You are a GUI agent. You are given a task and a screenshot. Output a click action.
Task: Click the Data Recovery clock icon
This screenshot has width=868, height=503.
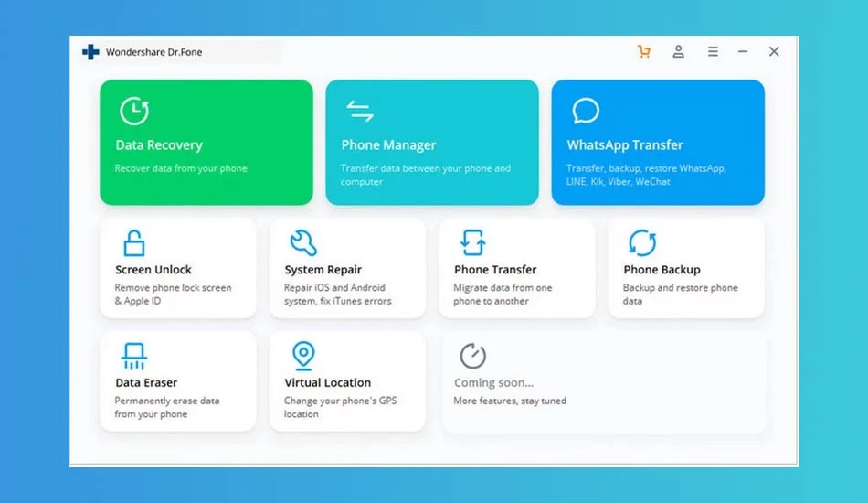[x=134, y=111]
